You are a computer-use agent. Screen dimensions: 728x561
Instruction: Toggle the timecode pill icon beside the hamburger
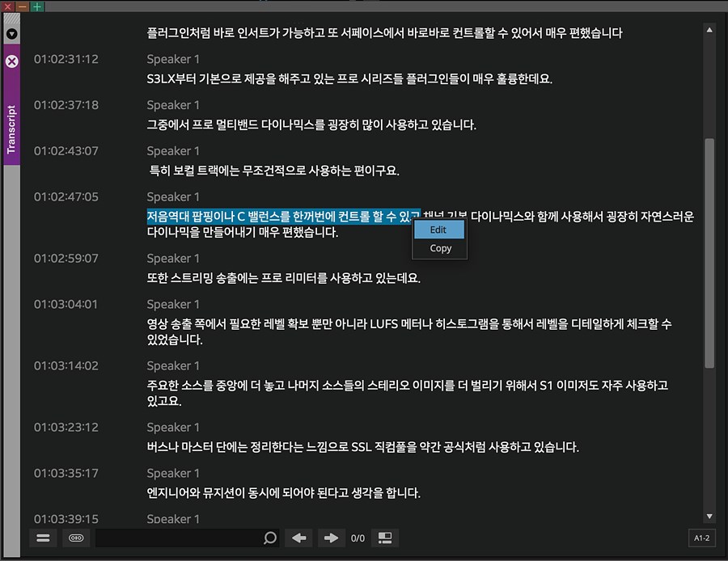(76, 538)
